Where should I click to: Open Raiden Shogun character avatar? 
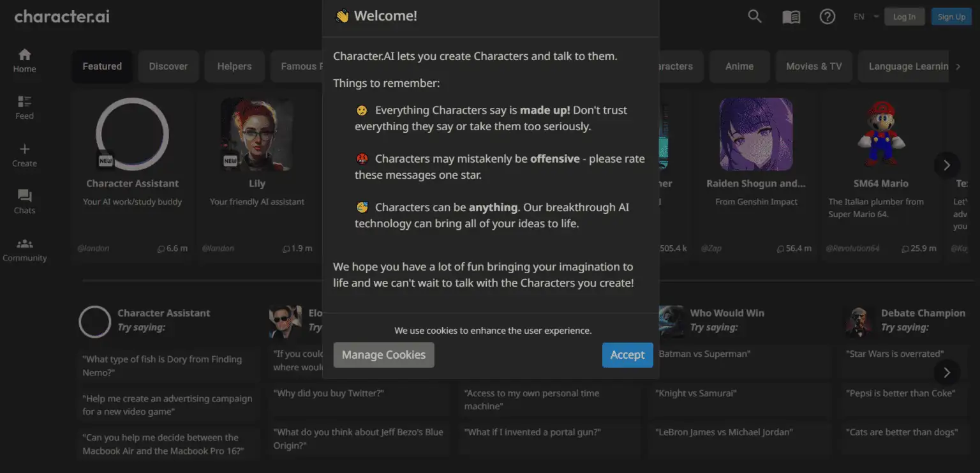coord(756,134)
